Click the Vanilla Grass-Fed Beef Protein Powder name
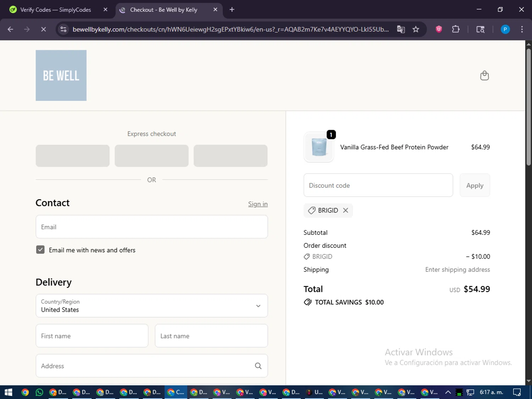The image size is (532, 399). point(394,147)
